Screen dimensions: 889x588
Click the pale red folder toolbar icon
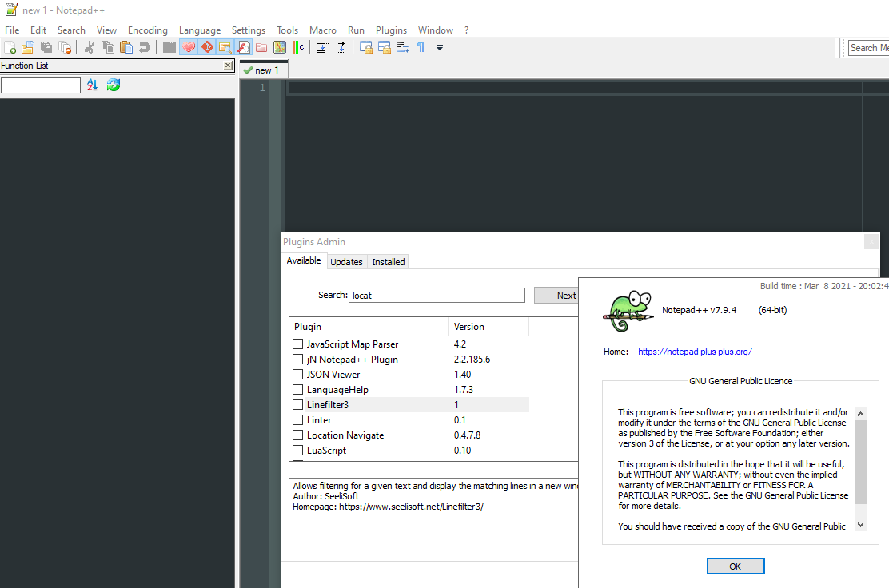coord(261,48)
